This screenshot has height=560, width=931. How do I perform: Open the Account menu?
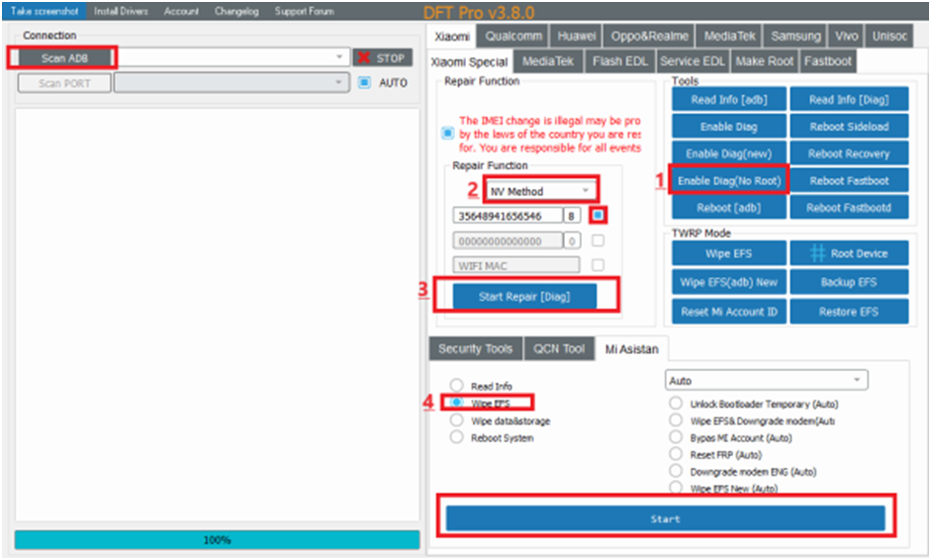point(181,11)
